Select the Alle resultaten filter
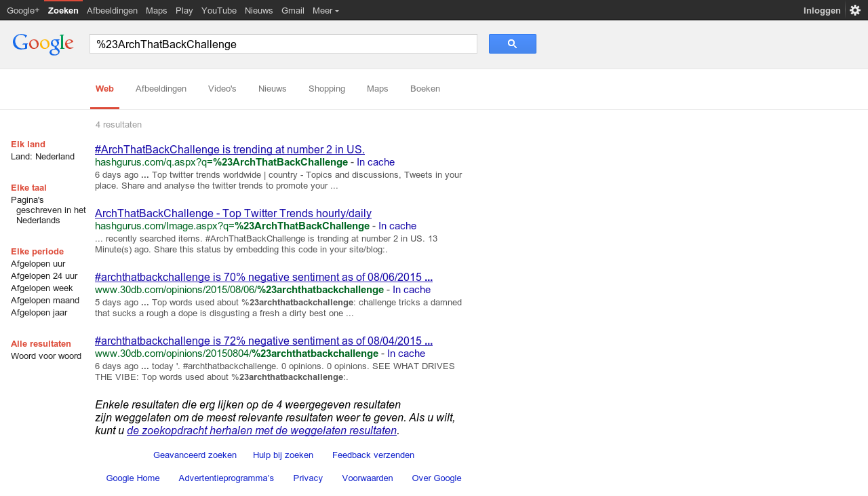868x496 pixels. (x=41, y=344)
